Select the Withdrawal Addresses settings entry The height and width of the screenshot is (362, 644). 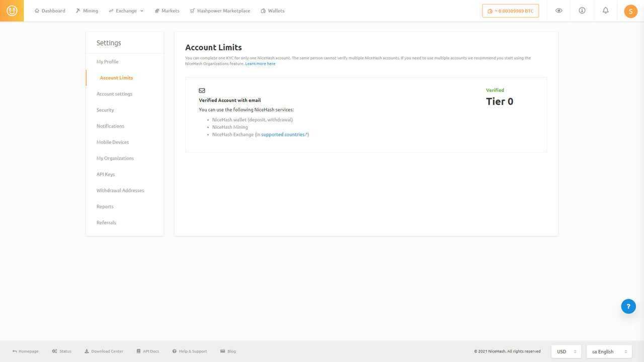click(120, 190)
